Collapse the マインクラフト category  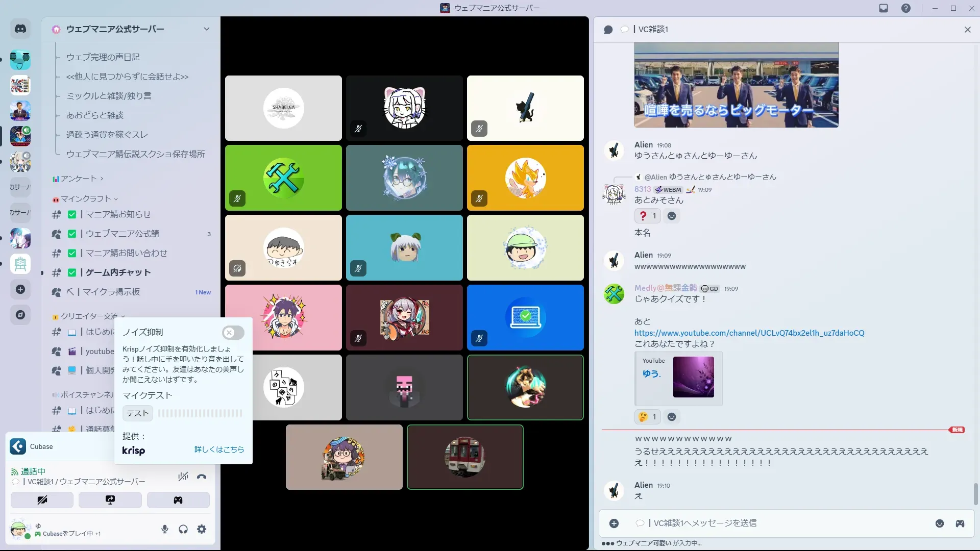87,199
